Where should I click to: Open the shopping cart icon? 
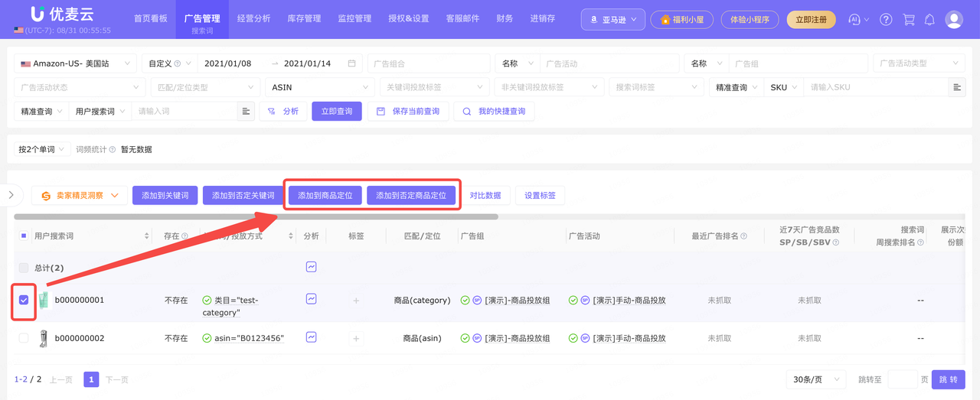click(x=909, y=20)
